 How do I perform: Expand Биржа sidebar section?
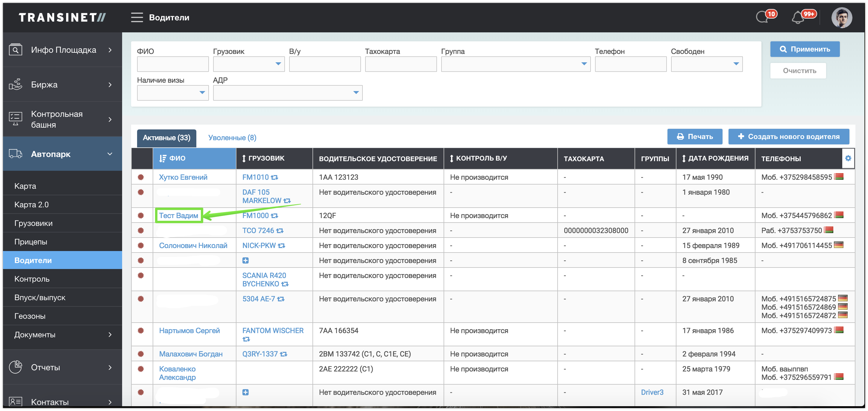(62, 85)
